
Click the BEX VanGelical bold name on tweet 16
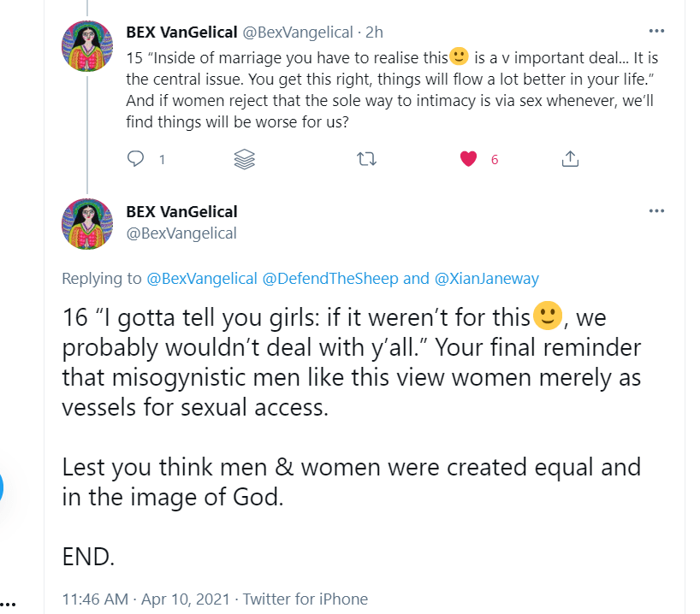[x=181, y=211]
